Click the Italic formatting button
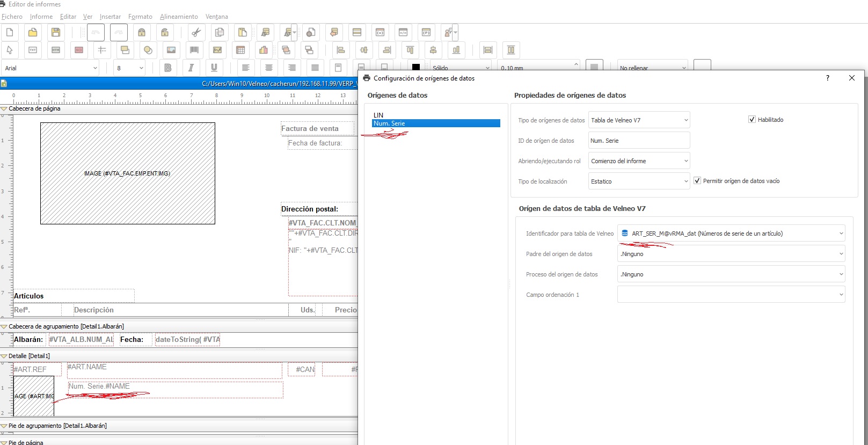The image size is (868, 445). tap(191, 68)
